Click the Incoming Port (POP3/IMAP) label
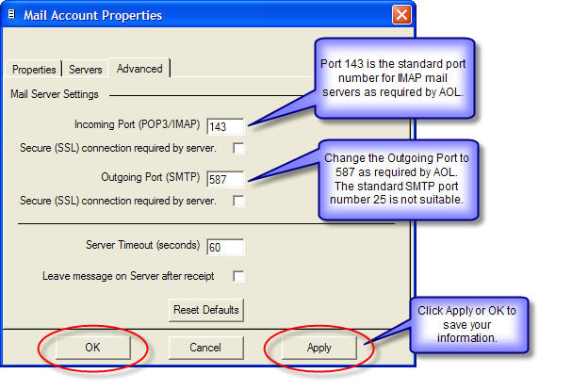Screen dimensions: 588x390 point(138,124)
